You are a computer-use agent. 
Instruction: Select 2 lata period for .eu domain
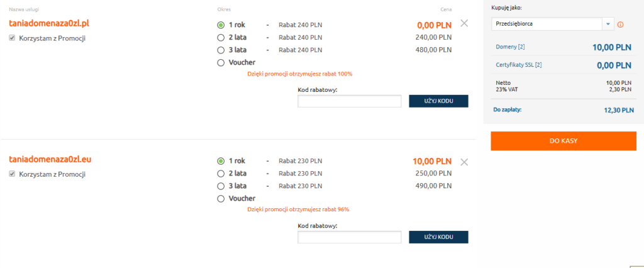tap(221, 174)
